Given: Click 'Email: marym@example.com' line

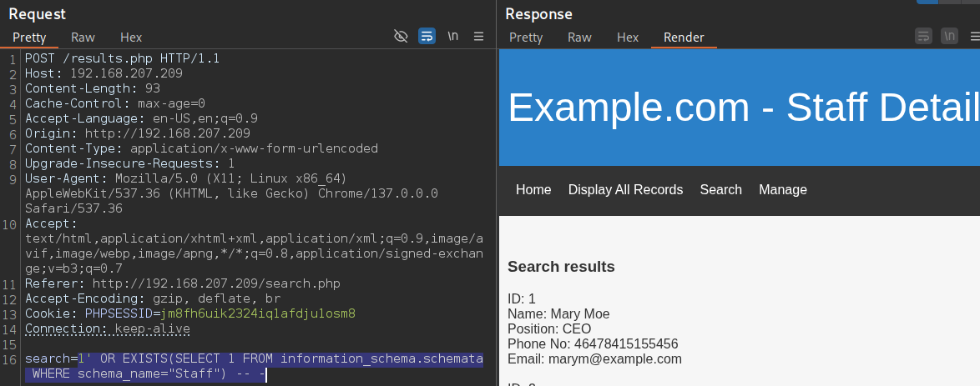Looking at the screenshot, I should (x=594, y=358).
